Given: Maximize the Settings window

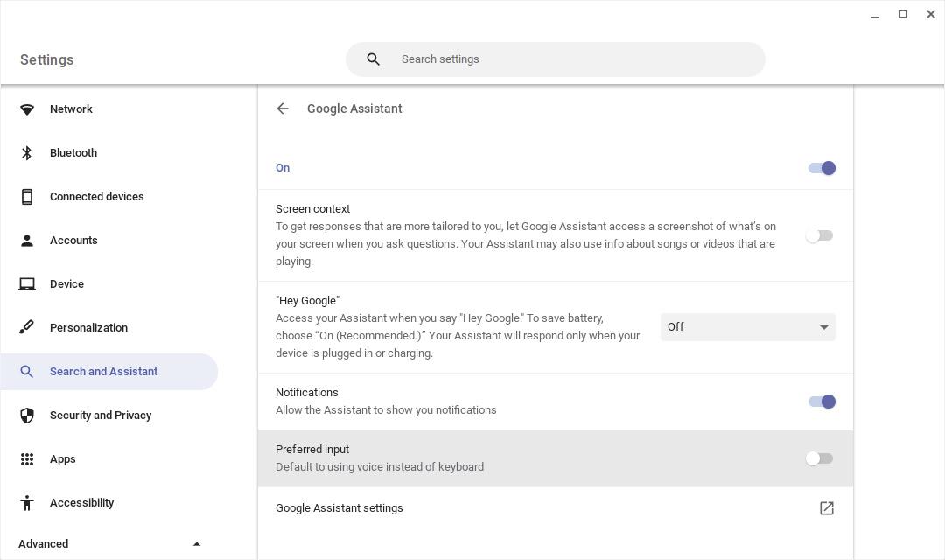Looking at the screenshot, I should (903, 14).
